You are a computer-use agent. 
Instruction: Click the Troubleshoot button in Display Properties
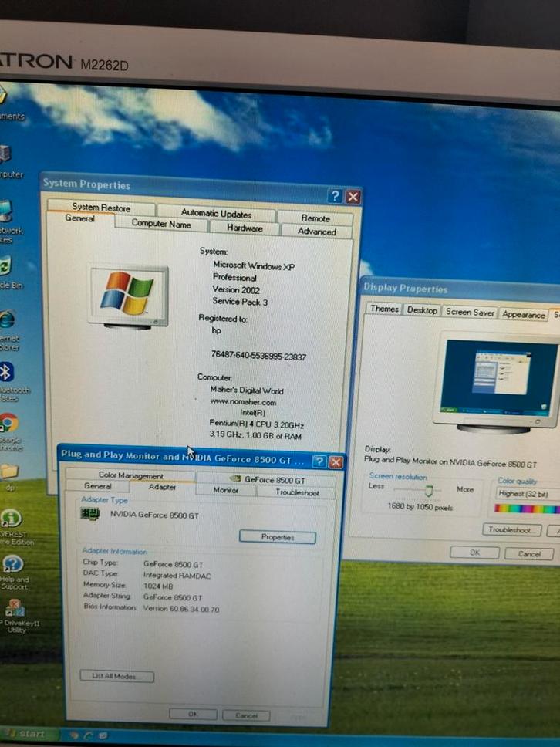pyautogui.click(x=511, y=530)
